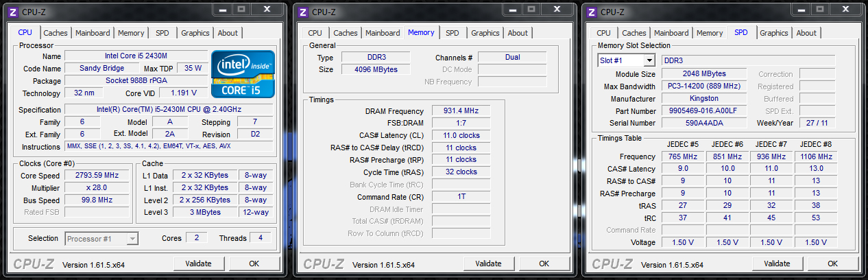Click Validate in the middle CPU-Z window
Viewport: 868px width, 280px height.
489,264
